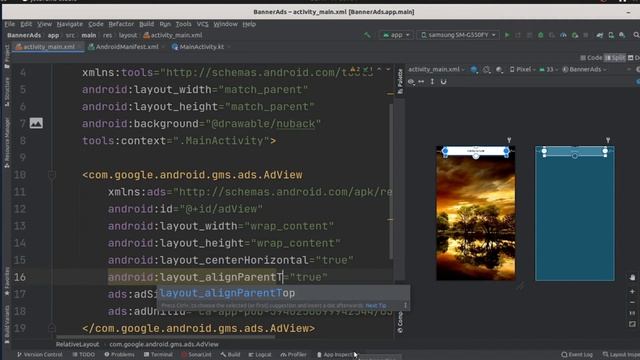
Task: Open the Event Log
Action: 577,355
